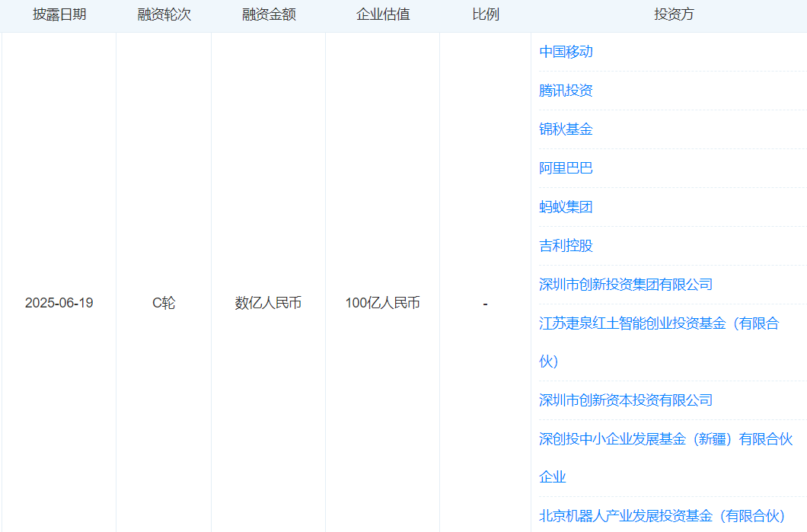View the 吉利控股 investor link
Image resolution: width=807 pixels, height=532 pixels.
point(566,245)
